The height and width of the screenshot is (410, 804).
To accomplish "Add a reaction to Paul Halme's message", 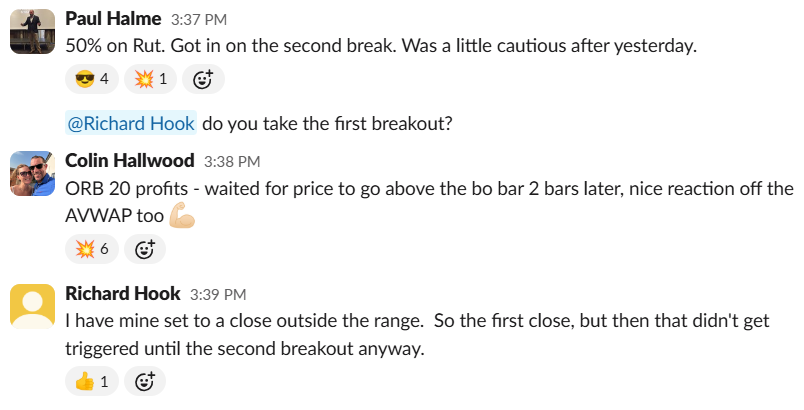I will coord(203,78).
